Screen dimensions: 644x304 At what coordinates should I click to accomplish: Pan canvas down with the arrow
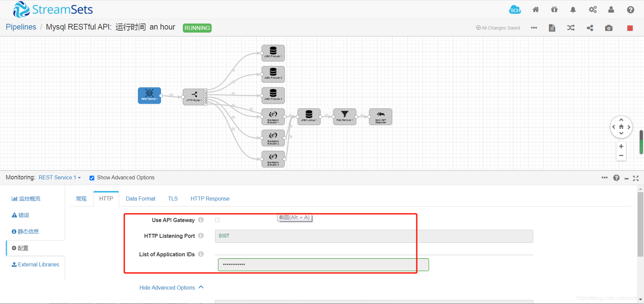621,134
